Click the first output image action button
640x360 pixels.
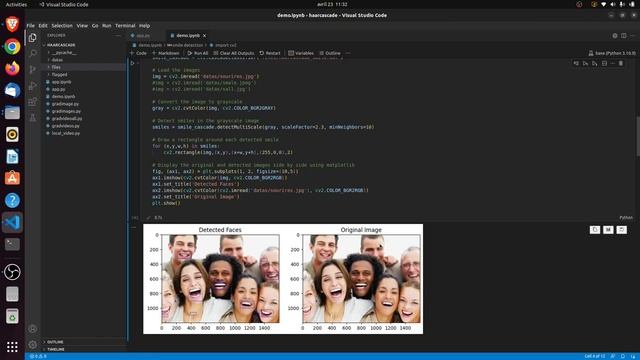(x=595, y=230)
